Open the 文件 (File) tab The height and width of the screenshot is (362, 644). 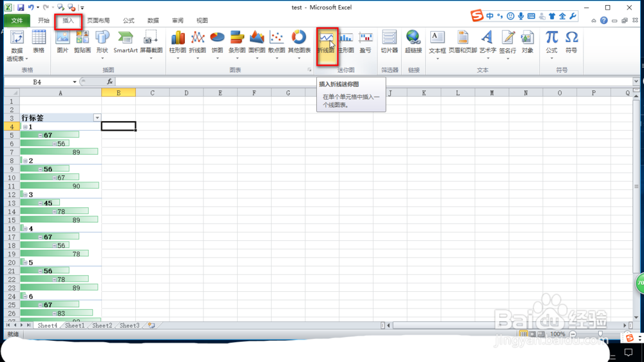pyautogui.click(x=17, y=21)
